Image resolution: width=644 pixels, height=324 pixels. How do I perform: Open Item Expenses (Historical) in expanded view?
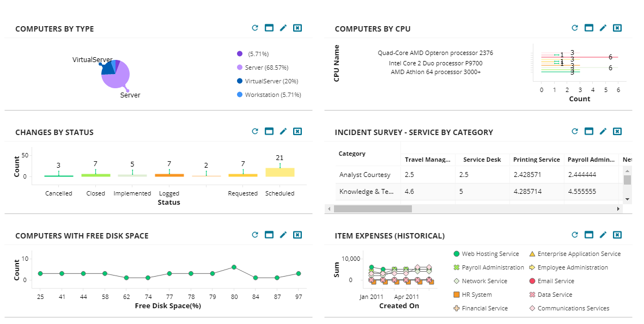(588, 235)
